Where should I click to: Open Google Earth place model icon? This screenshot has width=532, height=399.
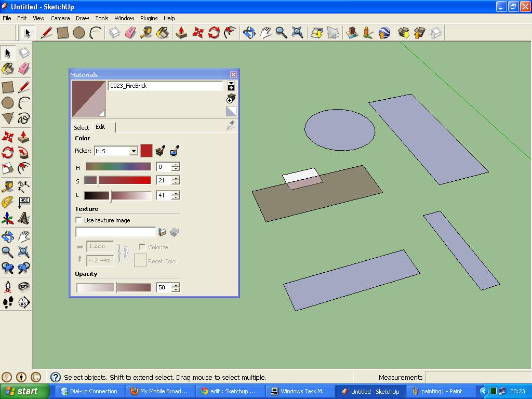click(384, 33)
